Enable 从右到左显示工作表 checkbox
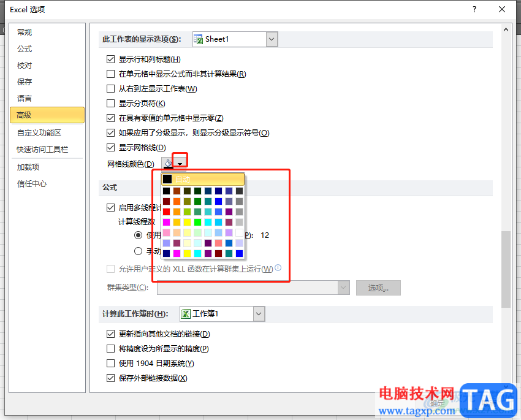The height and width of the screenshot is (420, 521). point(111,89)
